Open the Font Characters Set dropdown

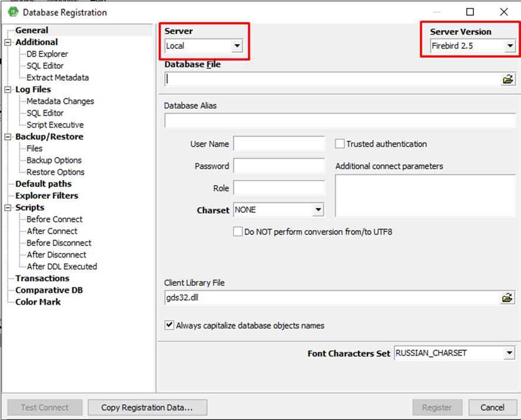click(509, 353)
